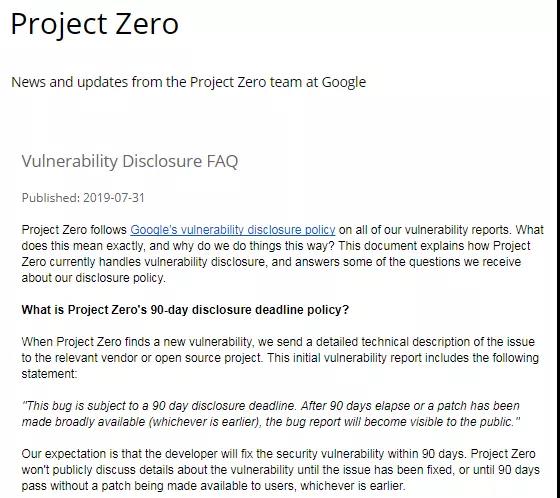This screenshot has width=560, height=498.
Task: Click the italic line starting "made broadly available"
Action: (x=271, y=422)
